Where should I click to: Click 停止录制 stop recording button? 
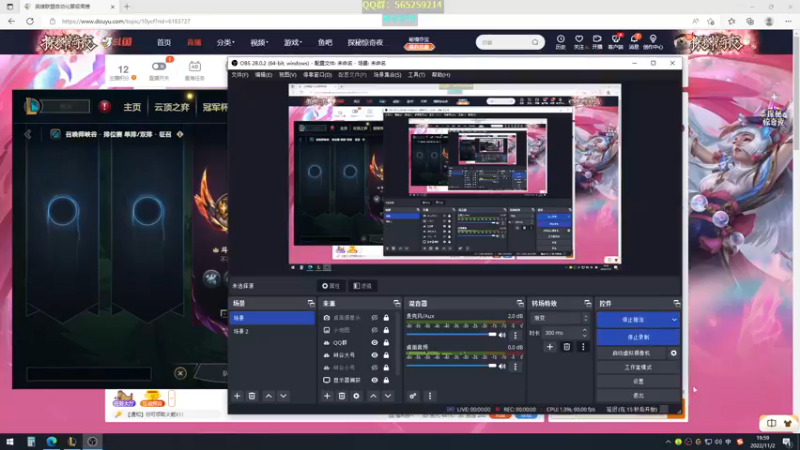point(638,337)
